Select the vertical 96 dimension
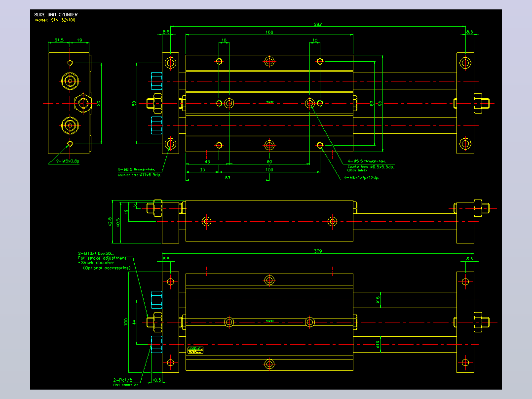The image size is (532, 399). pyautogui.click(x=380, y=103)
